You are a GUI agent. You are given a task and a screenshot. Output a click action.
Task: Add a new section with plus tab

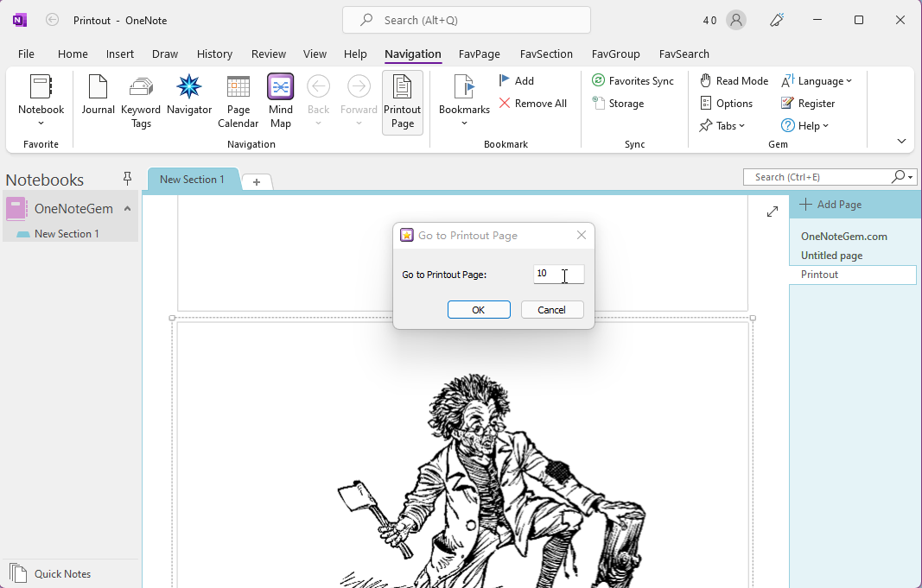pos(257,182)
